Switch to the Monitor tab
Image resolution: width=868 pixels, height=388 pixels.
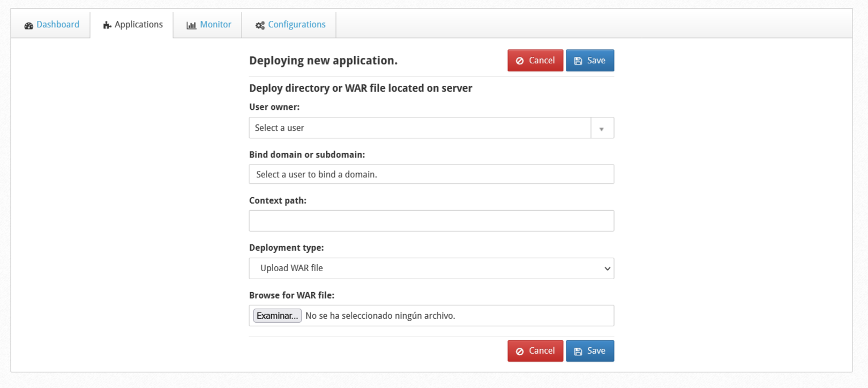click(x=208, y=25)
